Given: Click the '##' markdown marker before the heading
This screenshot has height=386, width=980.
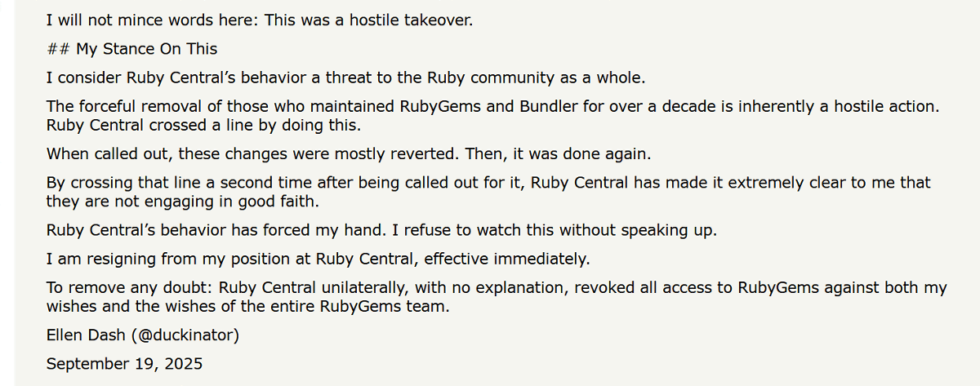Looking at the screenshot, I should point(59,49).
